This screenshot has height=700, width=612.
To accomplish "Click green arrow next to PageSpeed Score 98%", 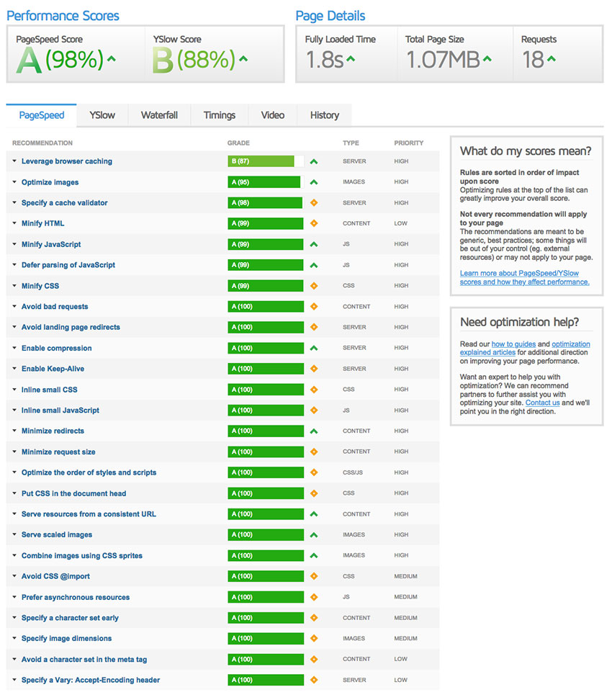I will tap(111, 58).
